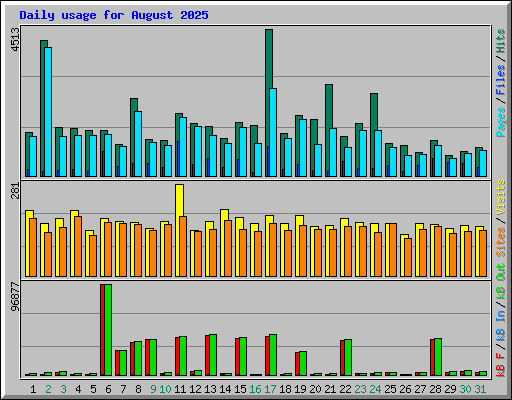Image resolution: width=512 pixels, height=400 pixels.
Task: Click day 29 on the x-axis
Action: (x=450, y=389)
